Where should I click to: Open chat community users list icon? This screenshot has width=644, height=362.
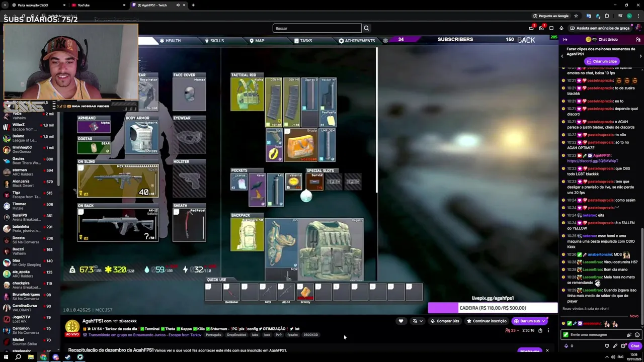pyautogui.click(x=638, y=40)
